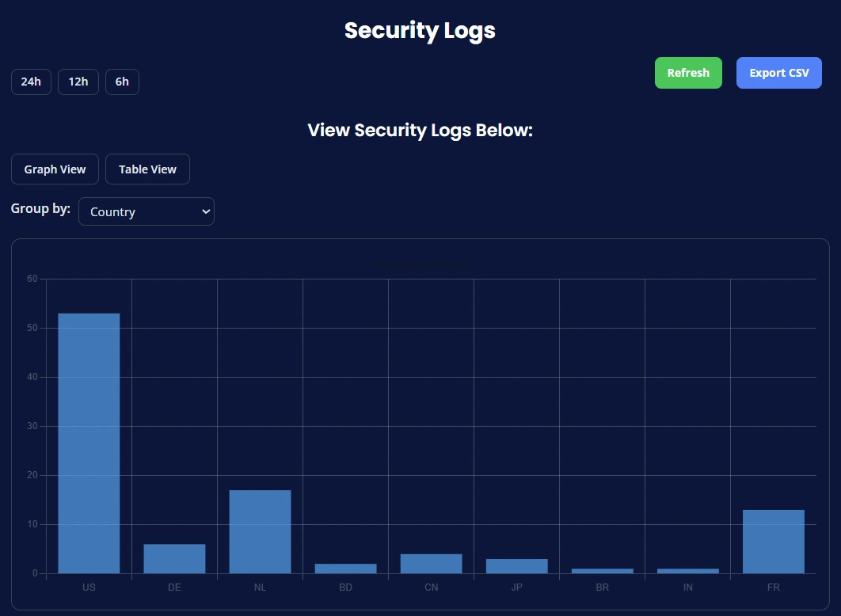841x616 pixels.
Task: Click the BD bar in the chart
Action: [345, 568]
